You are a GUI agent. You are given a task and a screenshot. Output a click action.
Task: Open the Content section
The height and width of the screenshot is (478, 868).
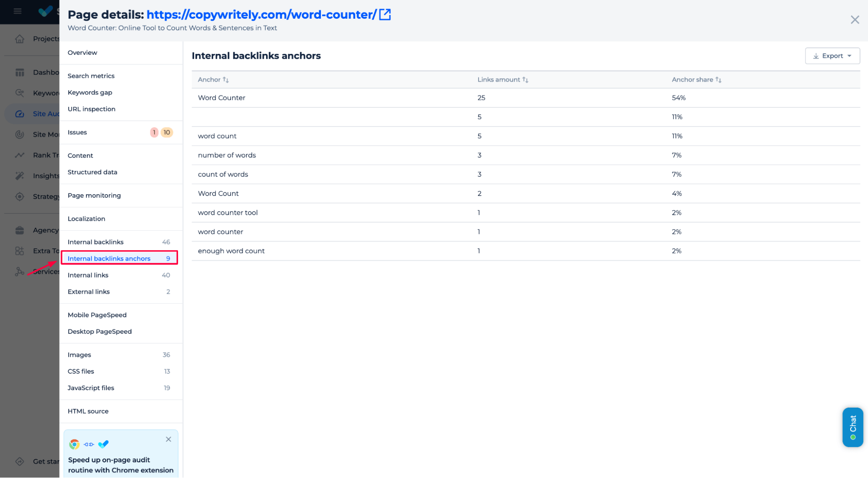[80, 156]
